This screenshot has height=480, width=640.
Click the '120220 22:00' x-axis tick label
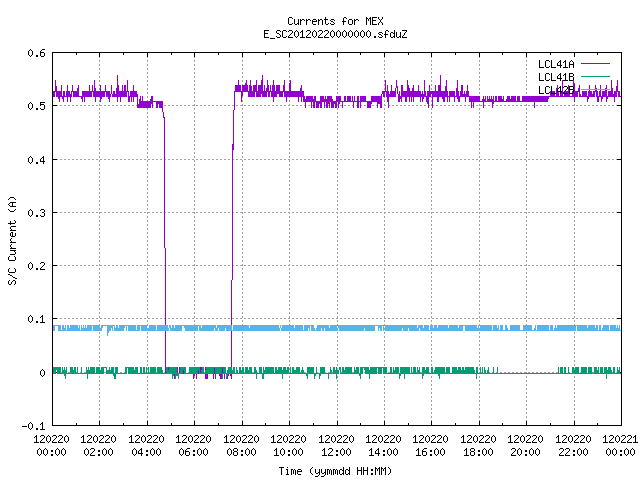tap(573, 446)
